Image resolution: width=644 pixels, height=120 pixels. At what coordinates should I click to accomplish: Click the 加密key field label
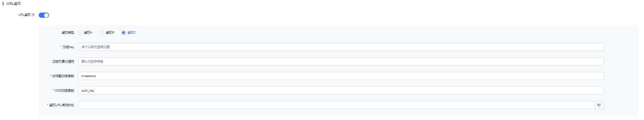pyautogui.click(x=68, y=47)
